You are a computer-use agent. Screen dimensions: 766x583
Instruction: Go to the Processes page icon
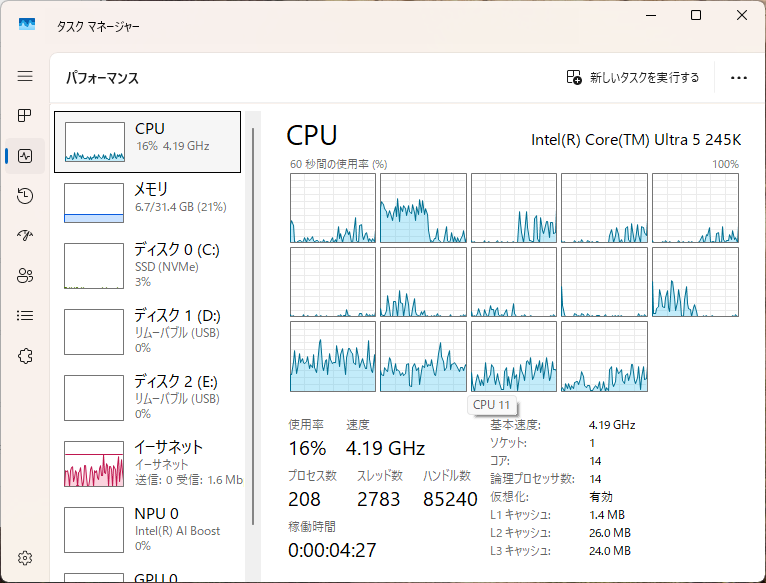coord(25,115)
